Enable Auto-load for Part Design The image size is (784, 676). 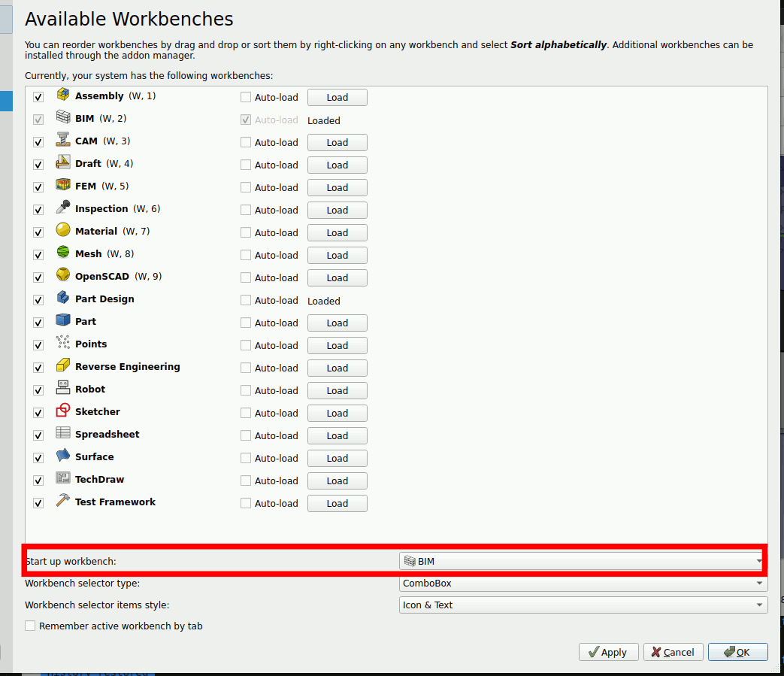click(x=246, y=300)
